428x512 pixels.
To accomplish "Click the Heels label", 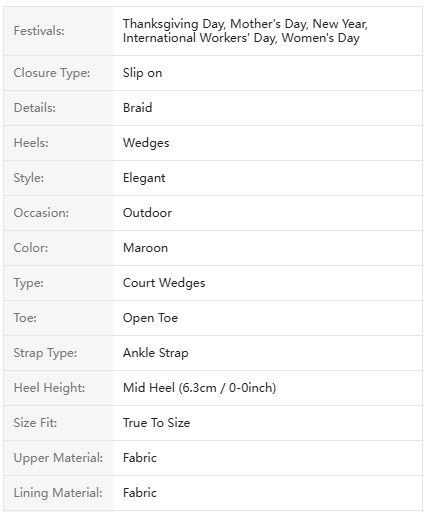I will tap(31, 143).
